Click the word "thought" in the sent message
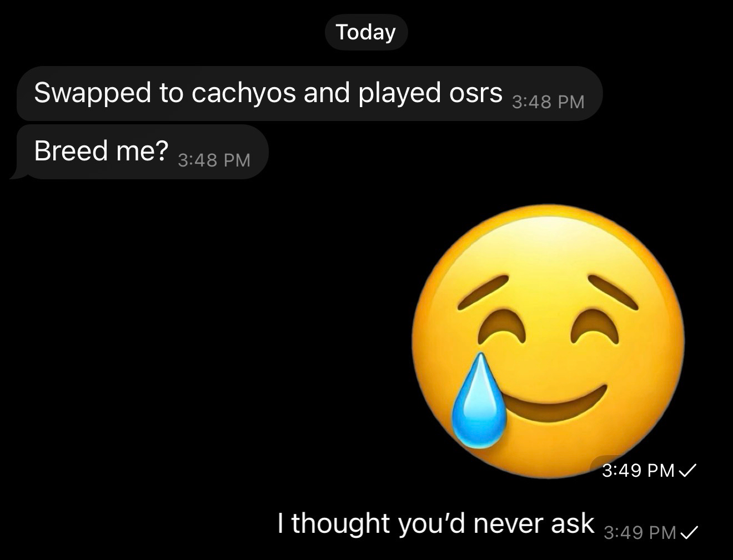Viewport: 733px width, 560px height. point(341,523)
